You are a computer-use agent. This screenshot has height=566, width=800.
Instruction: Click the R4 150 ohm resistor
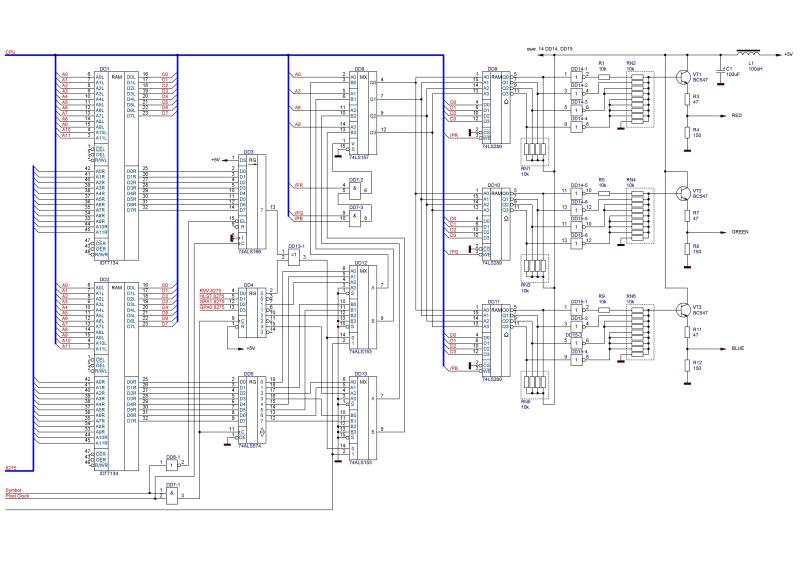[688, 132]
